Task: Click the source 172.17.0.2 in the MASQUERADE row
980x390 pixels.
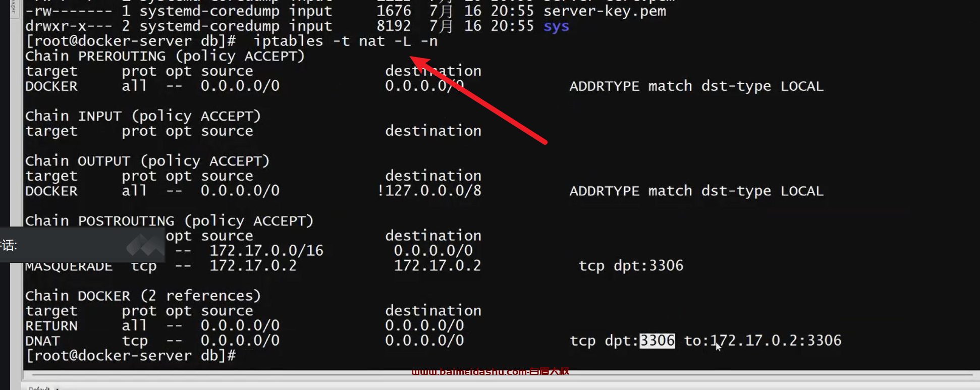Action: [253, 266]
